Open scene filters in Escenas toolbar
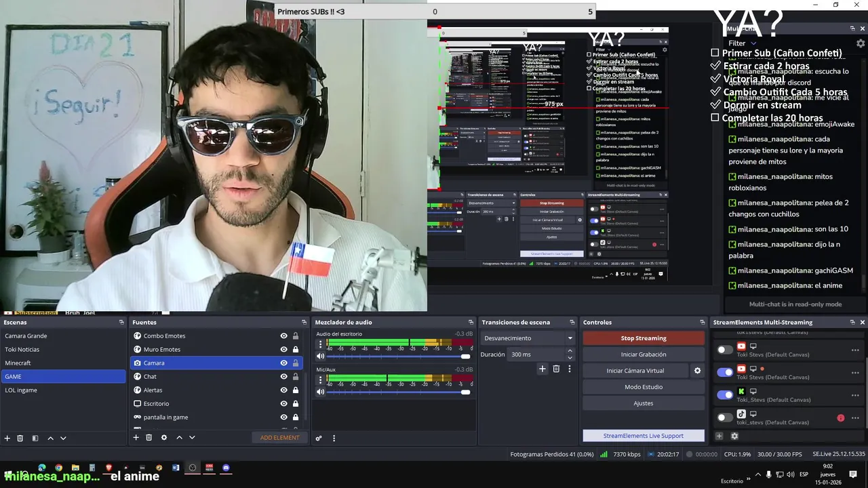 (35, 438)
